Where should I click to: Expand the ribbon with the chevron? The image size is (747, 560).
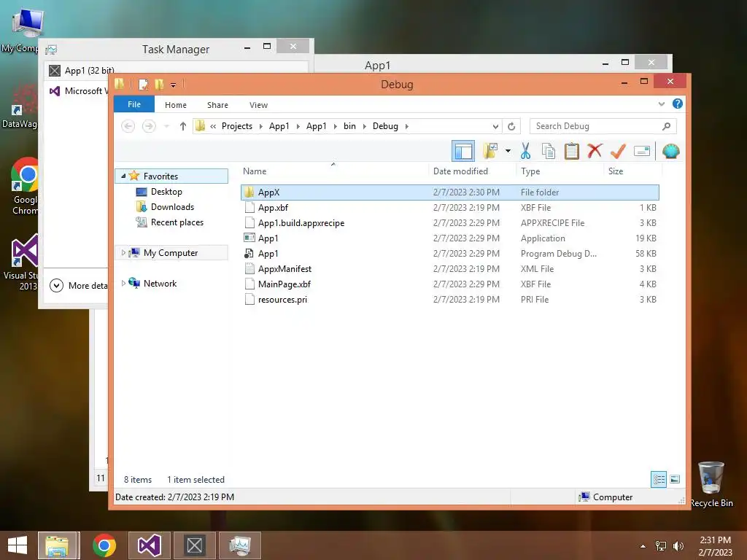(661, 104)
